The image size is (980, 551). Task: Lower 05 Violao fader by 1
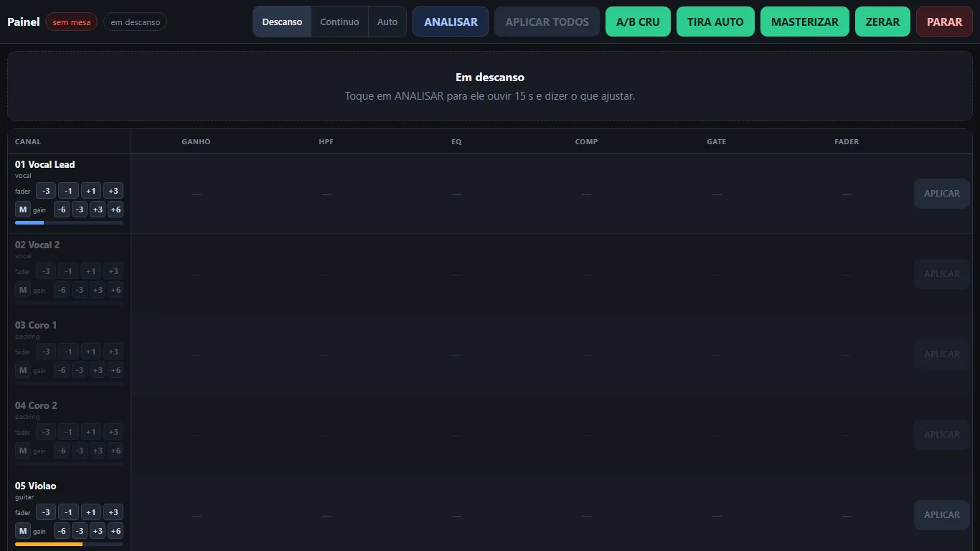[68, 512]
